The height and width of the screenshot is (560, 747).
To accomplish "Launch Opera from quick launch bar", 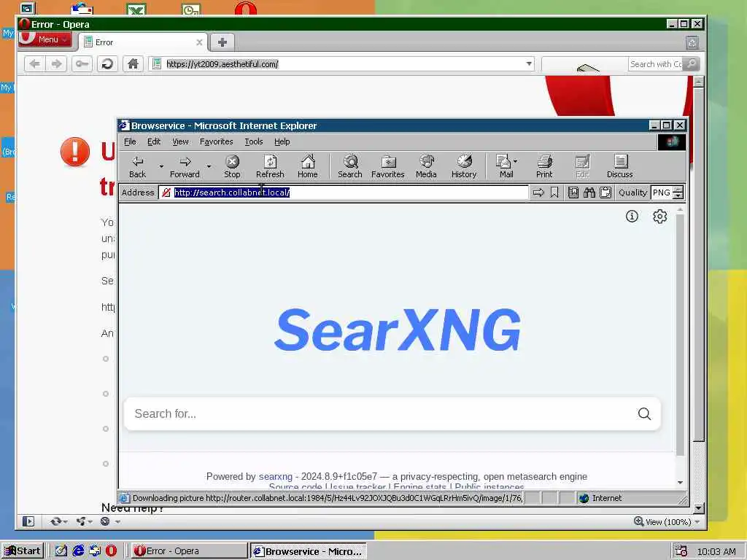I will pos(111,551).
